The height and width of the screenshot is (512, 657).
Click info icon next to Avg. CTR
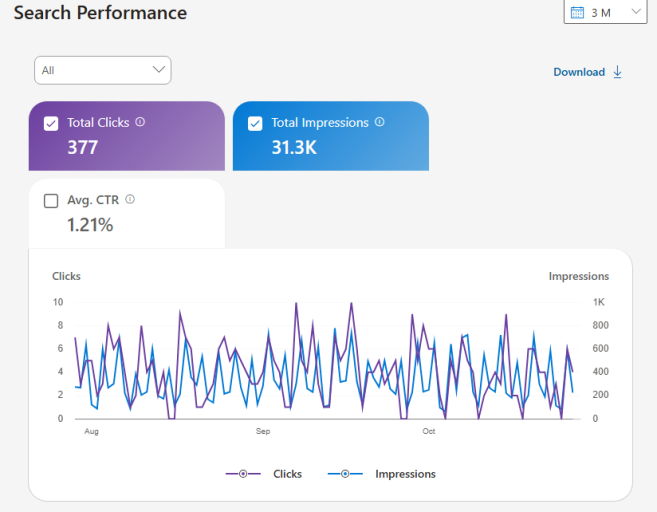(x=130, y=199)
